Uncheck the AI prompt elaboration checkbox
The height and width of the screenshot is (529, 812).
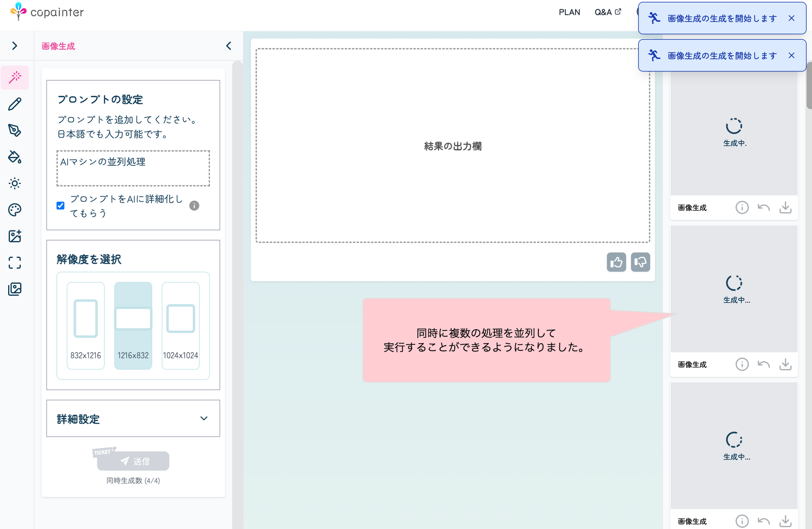(x=60, y=206)
